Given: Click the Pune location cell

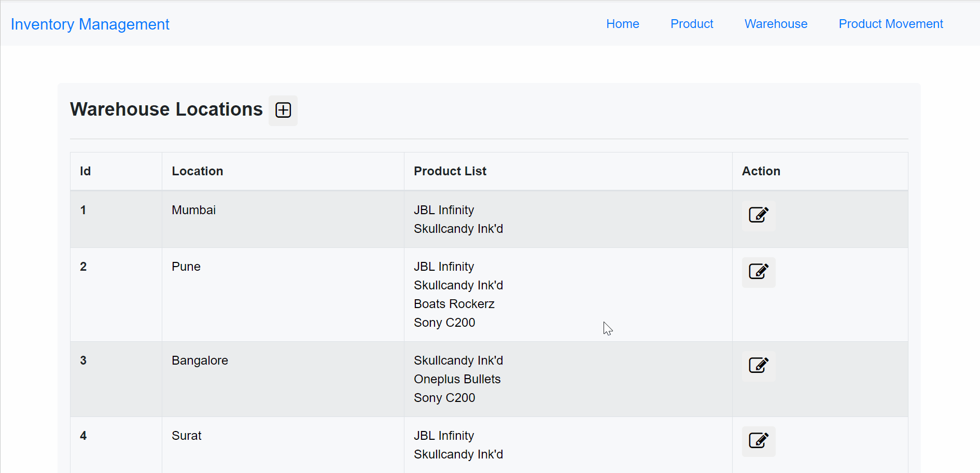Looking at the screenshot, I should [x=283, y=295].
